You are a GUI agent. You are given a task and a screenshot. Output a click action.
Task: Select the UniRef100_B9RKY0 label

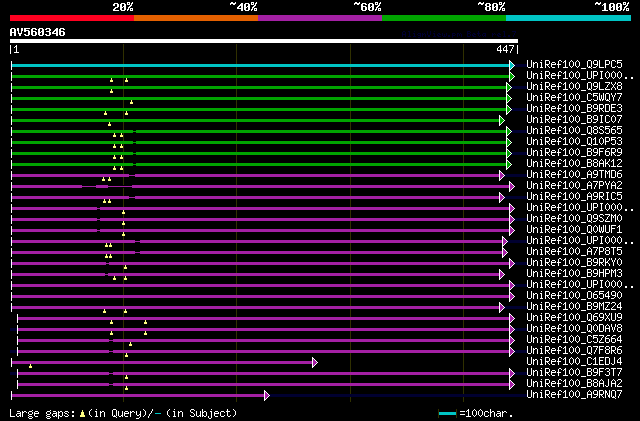[574, 263]
